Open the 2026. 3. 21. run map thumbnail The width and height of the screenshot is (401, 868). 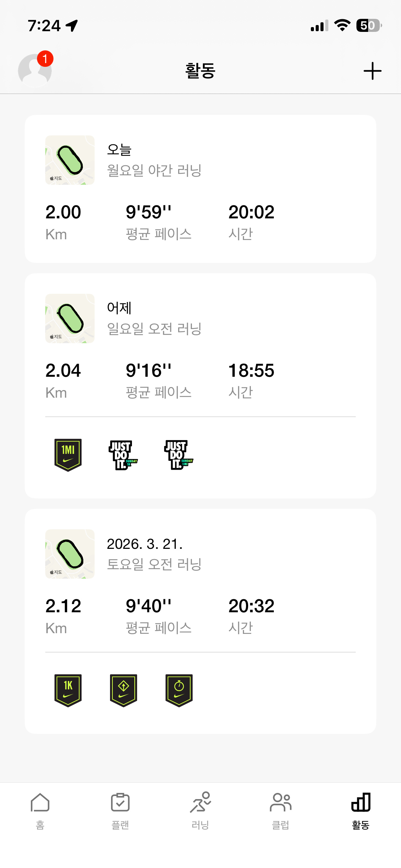(x=70, y=554)
